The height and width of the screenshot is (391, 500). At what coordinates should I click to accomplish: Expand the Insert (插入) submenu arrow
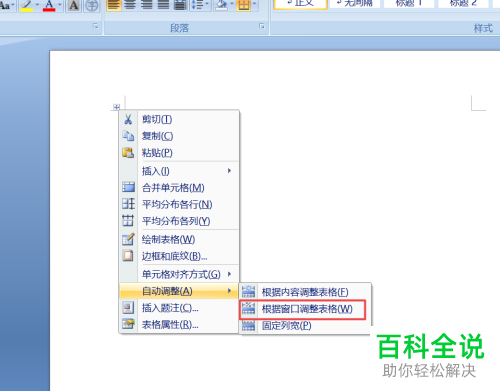coord(229,171)
